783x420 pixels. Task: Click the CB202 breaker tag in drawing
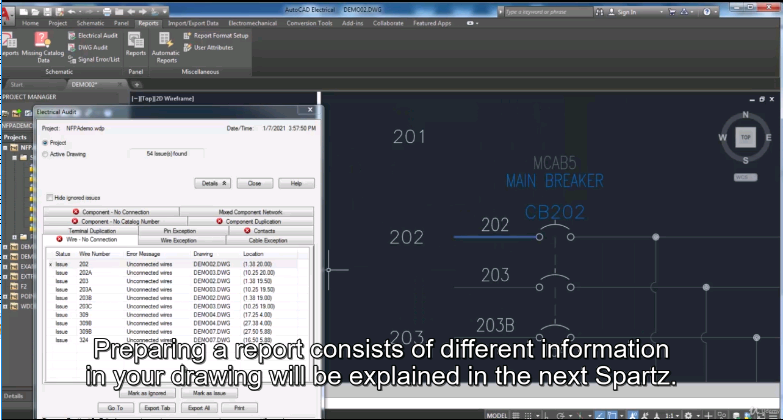coord(555,212)
